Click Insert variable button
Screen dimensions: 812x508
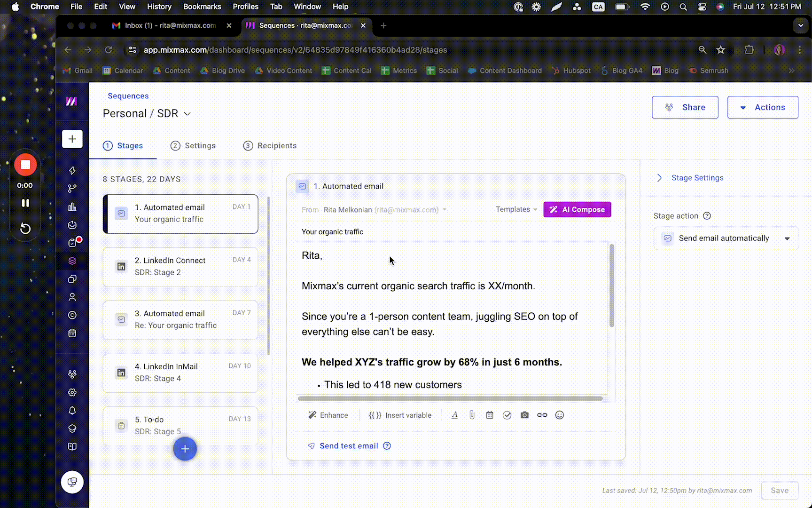point(400,415)
